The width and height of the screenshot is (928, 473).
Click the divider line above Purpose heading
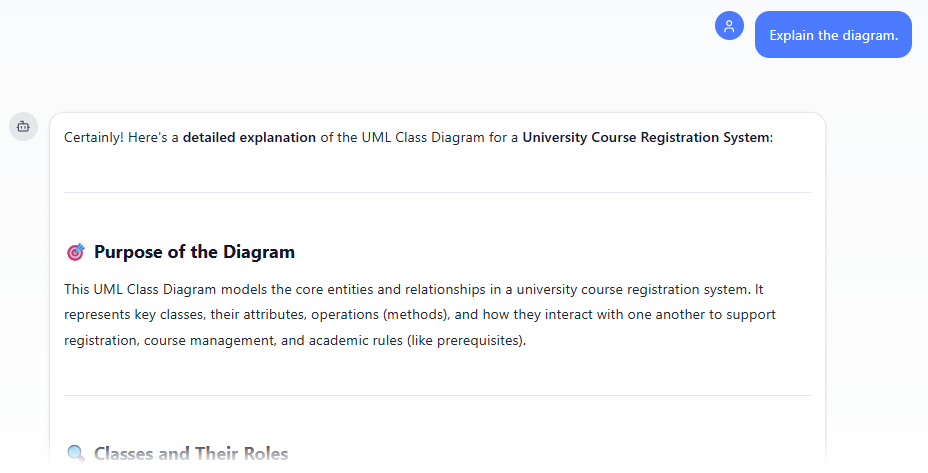437,192
